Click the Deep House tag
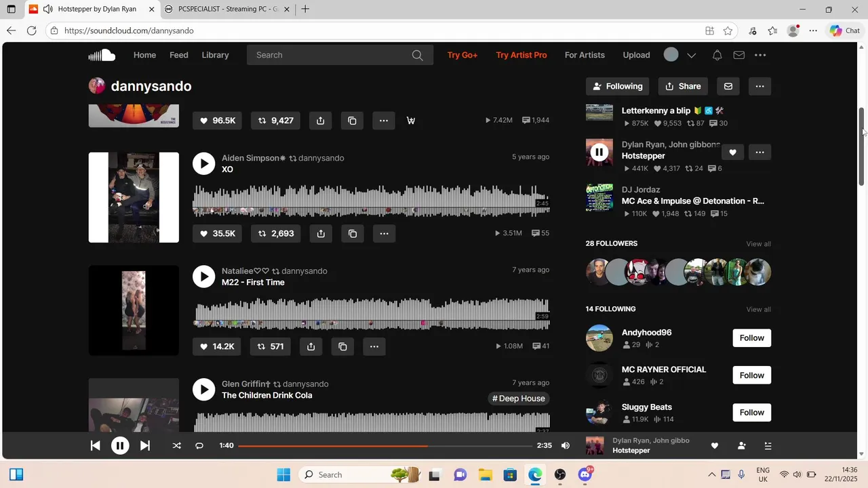 (x=519, y=399)
